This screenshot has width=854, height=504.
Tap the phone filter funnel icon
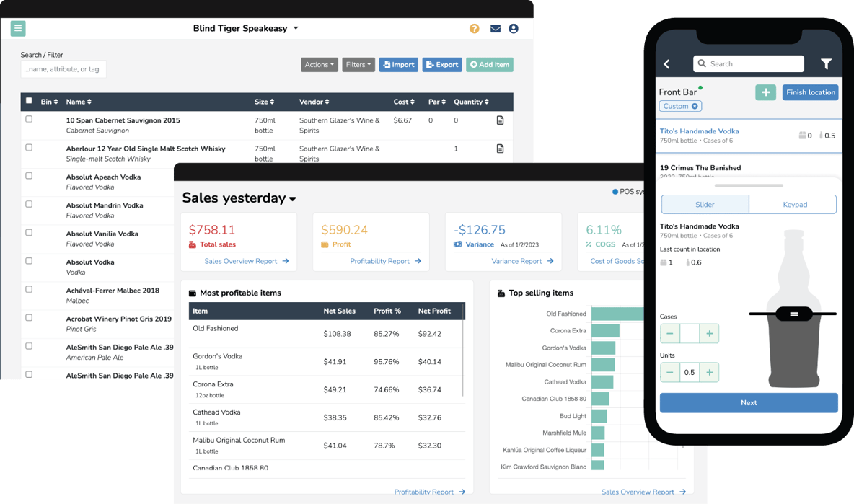coord(826,64)
